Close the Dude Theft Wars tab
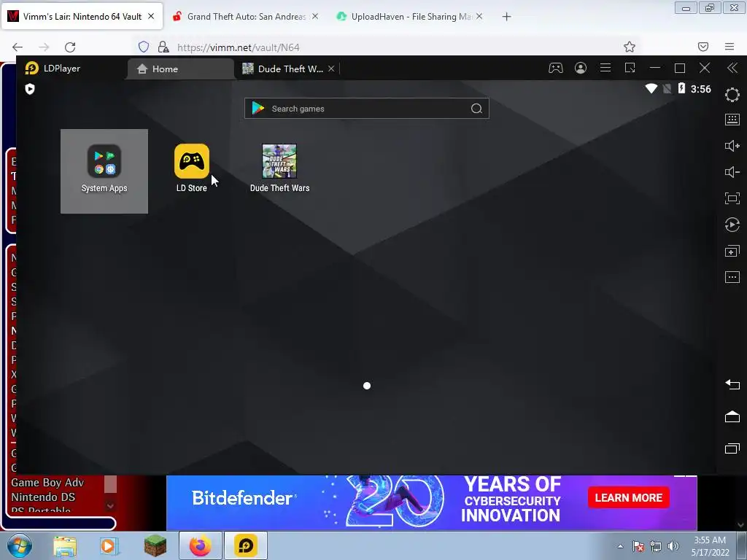 point(331,69)
